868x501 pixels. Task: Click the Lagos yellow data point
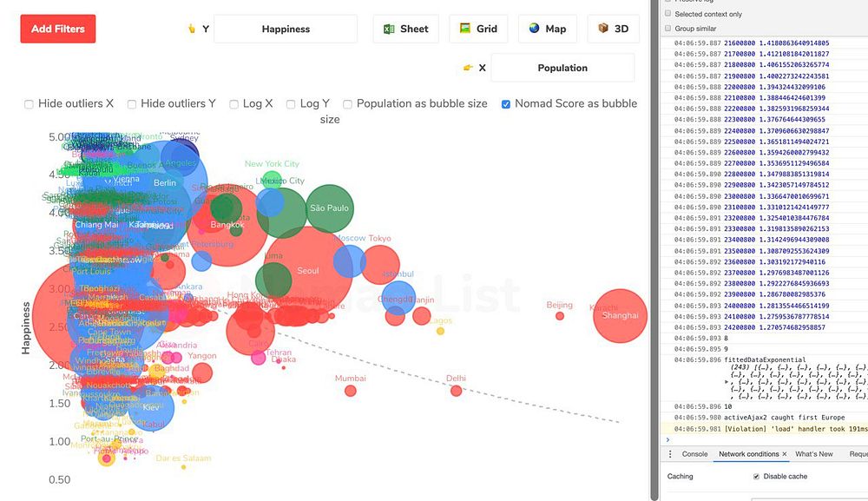click(440, 331)
